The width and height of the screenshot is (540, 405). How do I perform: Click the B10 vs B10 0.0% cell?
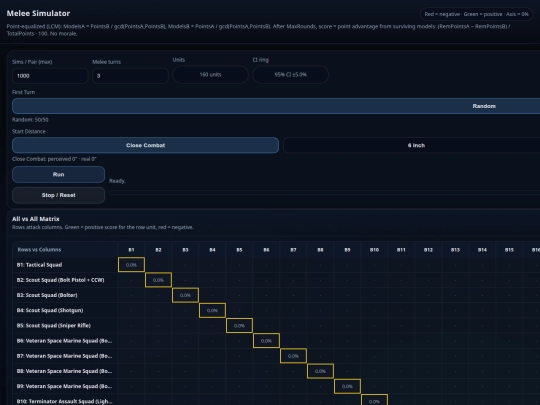[374, 401]
